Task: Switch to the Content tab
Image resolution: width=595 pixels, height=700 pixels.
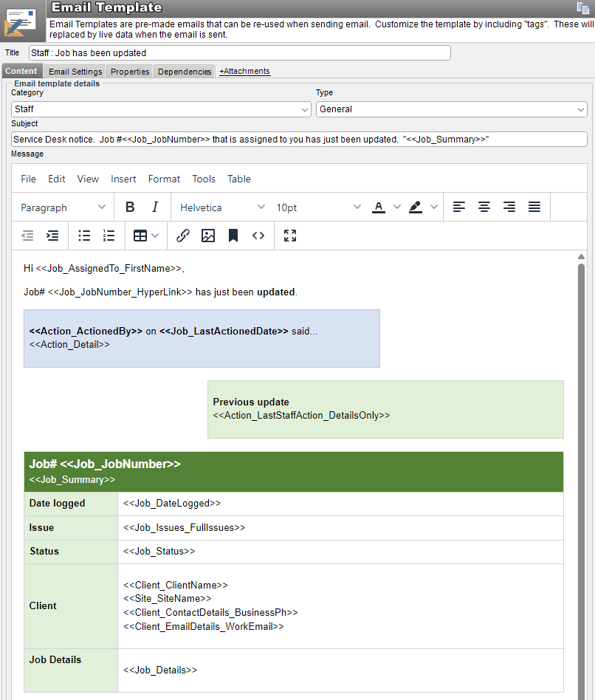Action: 21,71
